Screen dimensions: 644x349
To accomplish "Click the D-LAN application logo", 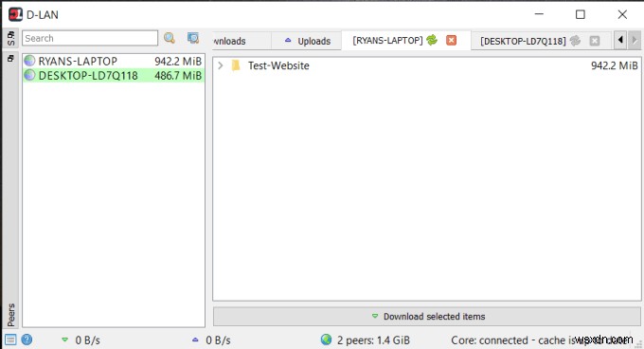I will 15,14.
